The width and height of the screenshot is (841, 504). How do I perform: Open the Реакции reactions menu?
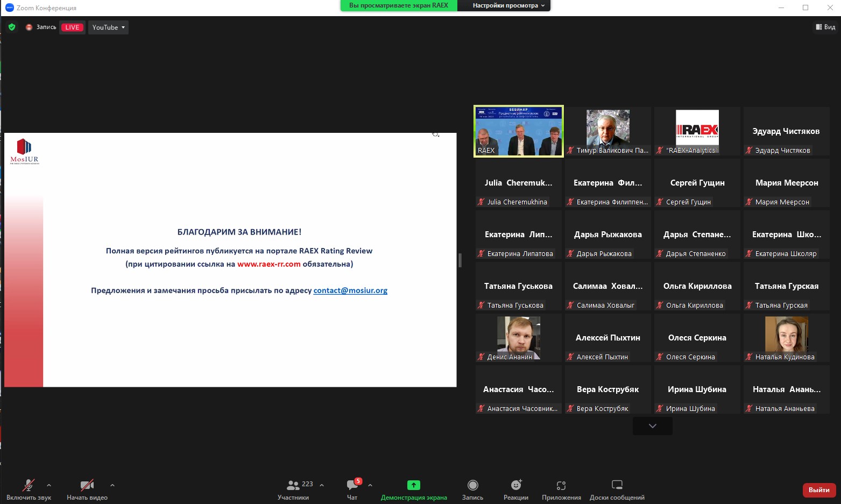[516, 489]
